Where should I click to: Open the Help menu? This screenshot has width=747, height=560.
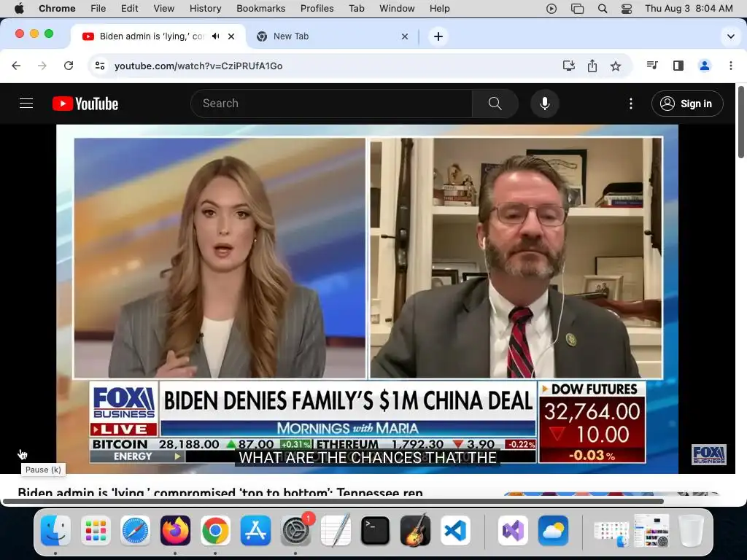coord(439,9)
